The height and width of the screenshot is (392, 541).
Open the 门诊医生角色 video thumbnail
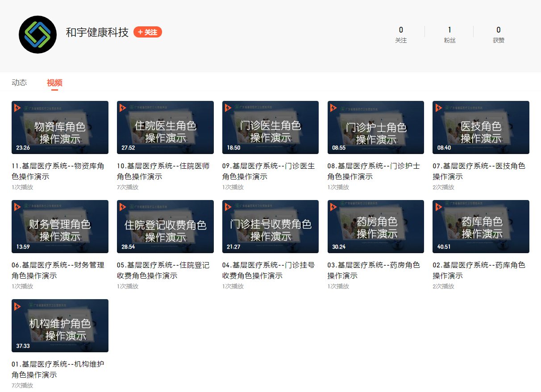pos(270,127)
